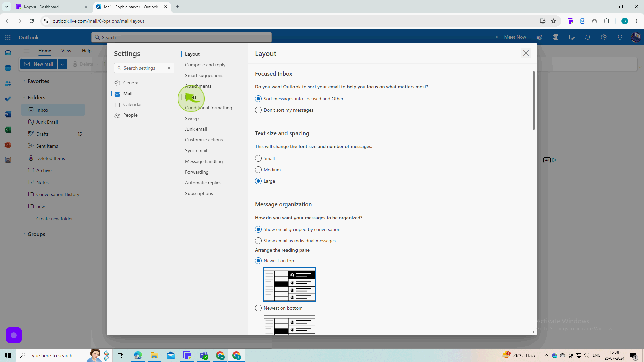The width and height of the screenshot is (644, 362).
Task: Select Newest on bottom arrangement
Action: pyautogui.click(x=258, y=308)
